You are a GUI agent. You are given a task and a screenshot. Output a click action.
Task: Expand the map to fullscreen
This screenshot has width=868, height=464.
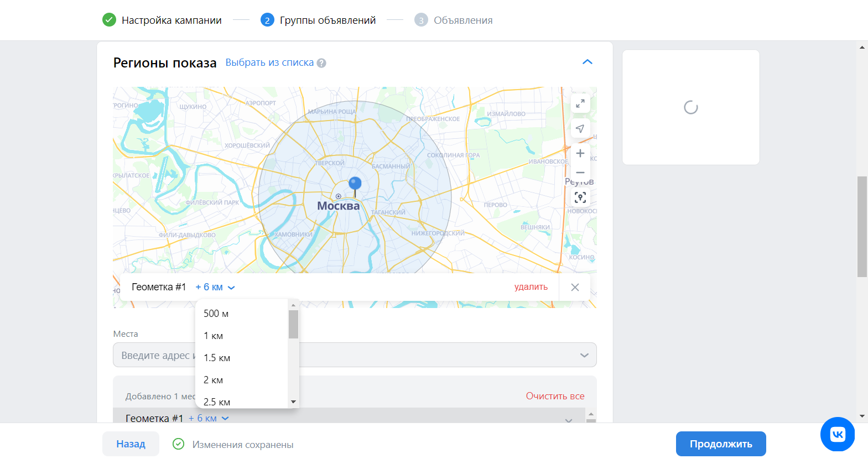pyautogui.click(x=580, y=103)
